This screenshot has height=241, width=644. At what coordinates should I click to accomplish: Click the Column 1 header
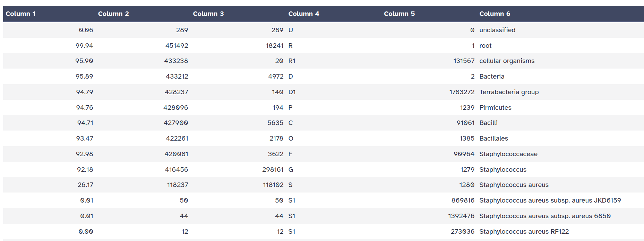pyautogui.click(x=20, y=14)
